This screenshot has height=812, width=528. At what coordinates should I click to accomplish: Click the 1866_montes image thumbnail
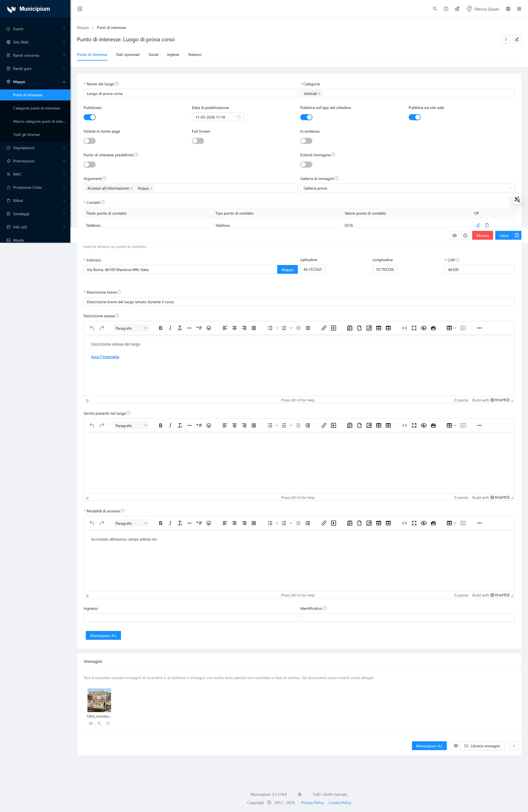click(x=99, y=700)
